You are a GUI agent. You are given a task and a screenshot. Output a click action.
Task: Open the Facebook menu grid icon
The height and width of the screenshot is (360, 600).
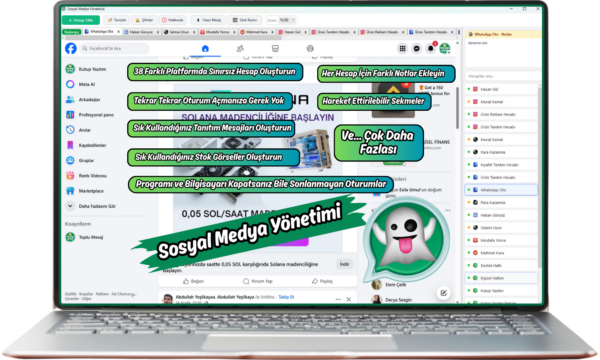(402, 49)
